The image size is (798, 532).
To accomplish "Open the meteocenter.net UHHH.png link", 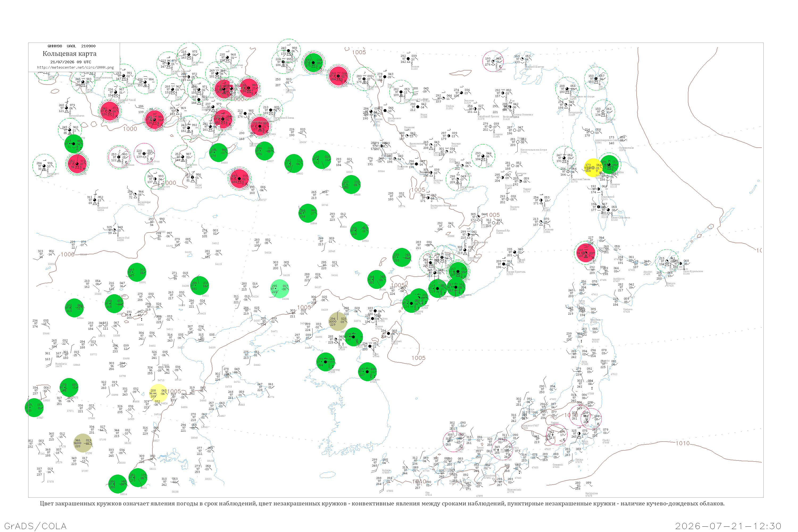I will click(x=75, y=68).
